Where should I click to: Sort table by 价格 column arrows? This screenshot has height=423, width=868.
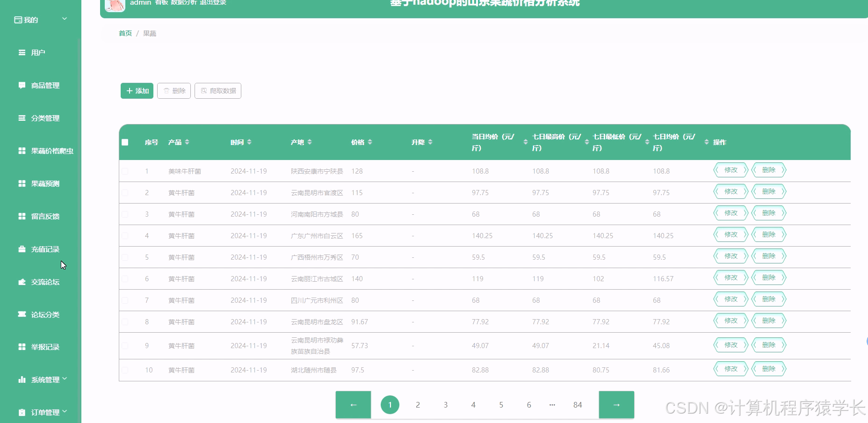370,142
